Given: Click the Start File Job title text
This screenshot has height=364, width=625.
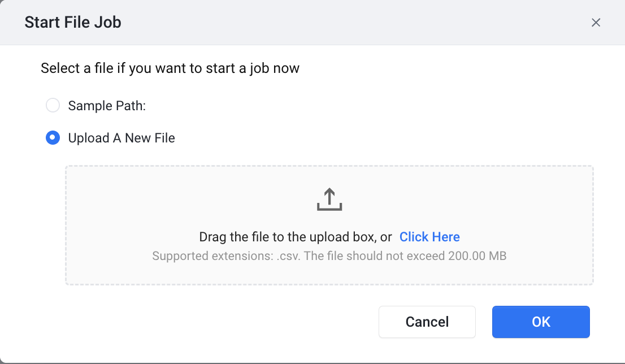Looking at the screenshot, I should pyautogui.click(x=73, y=23).
